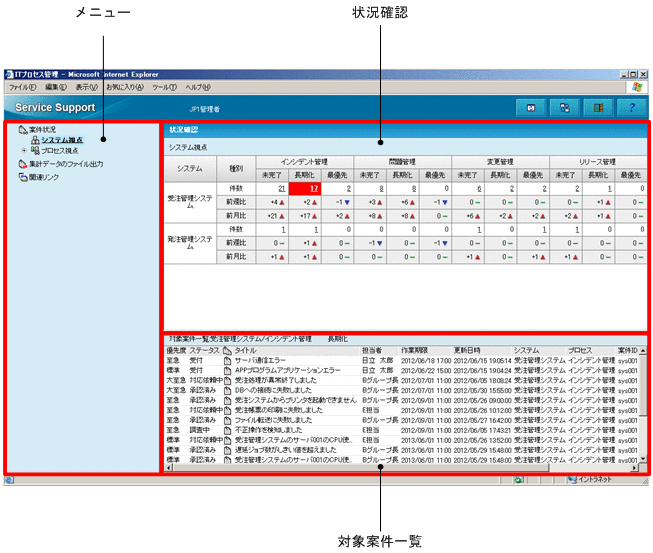653x553 pixels.
Task: Click document icon beside 受注処理が異常終了しました
Action: coord(227,380)
